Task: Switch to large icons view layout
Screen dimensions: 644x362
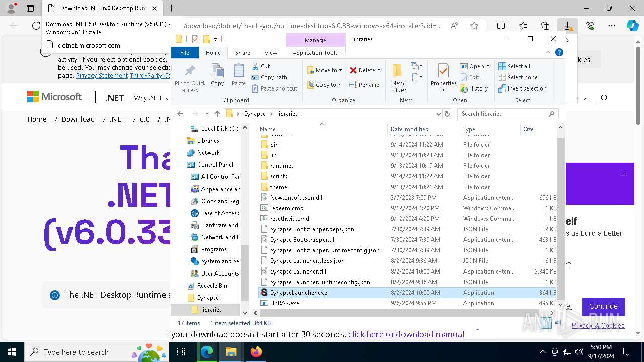Action: [x=557, y=323]
